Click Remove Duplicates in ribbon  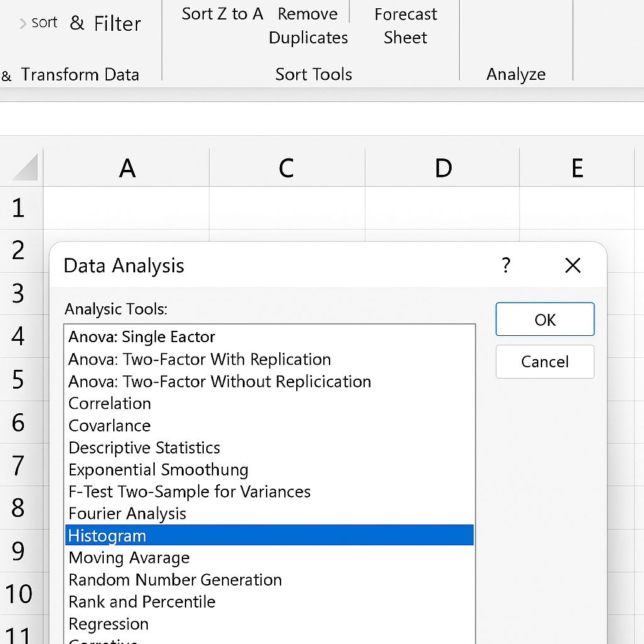(308, 26)
